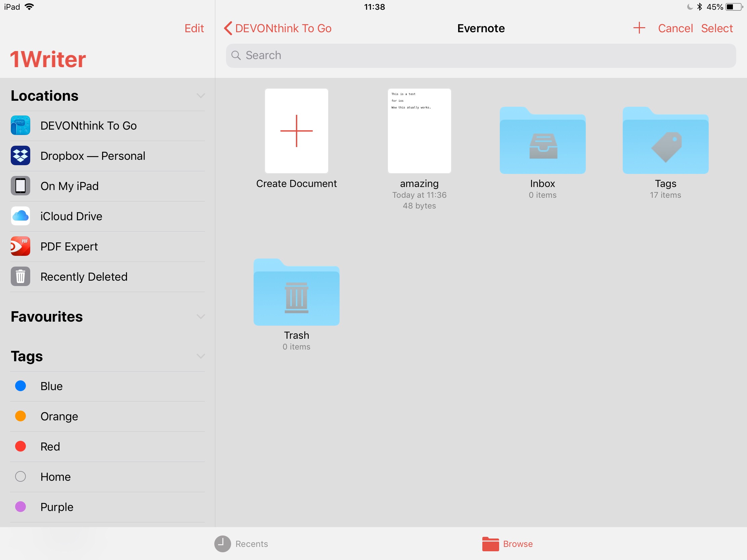Open the Tags folder with 17 items
The height and width of the screenshot is (560, 747).
[665, 141]
